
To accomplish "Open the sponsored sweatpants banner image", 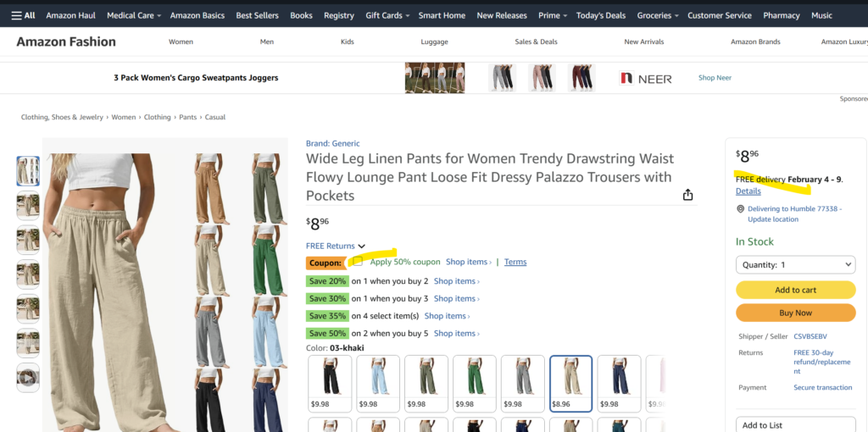I will 434,78.
